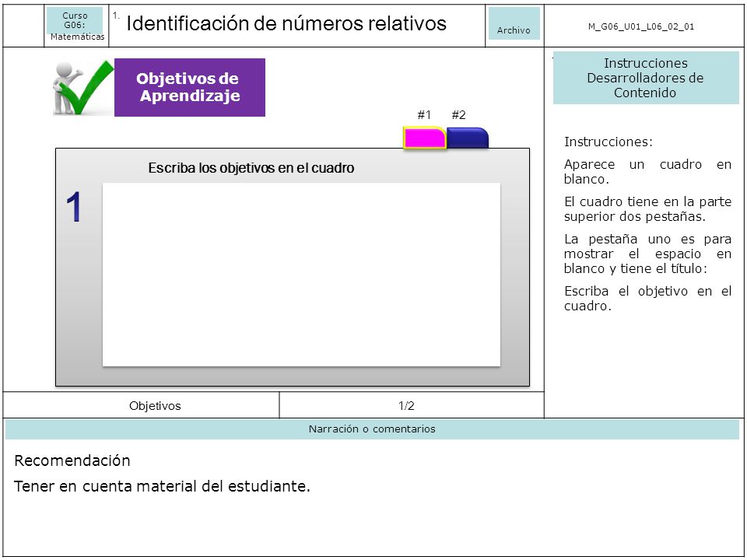
Task: Click the '#2' tab label
Action: coord(458,115)
